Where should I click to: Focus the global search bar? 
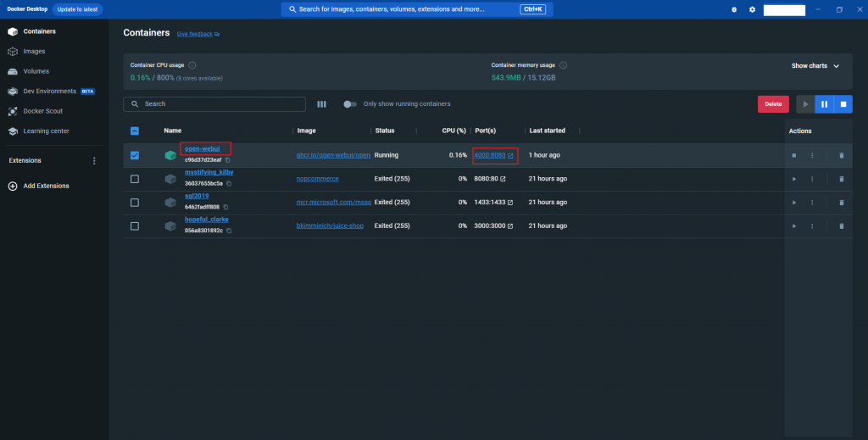pos(417,9)
